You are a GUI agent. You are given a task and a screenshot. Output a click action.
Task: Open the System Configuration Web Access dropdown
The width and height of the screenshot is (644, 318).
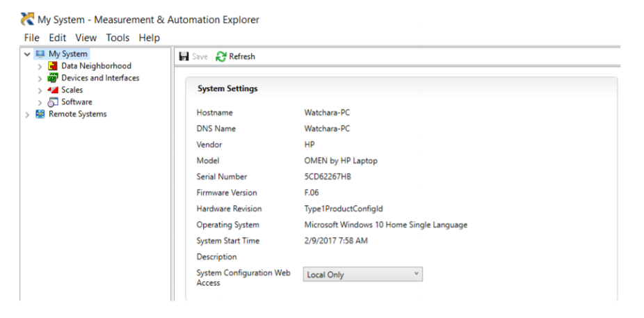(x=362, y=274)
